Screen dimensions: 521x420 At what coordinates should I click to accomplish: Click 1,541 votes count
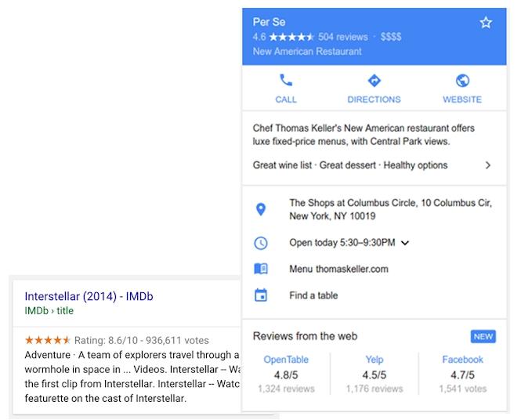pos(462,389)
